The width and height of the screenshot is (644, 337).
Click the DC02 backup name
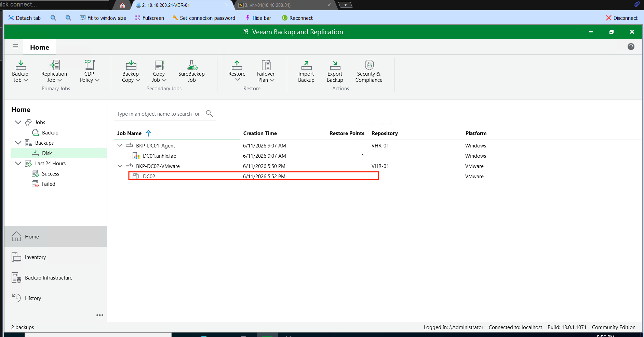149,176
